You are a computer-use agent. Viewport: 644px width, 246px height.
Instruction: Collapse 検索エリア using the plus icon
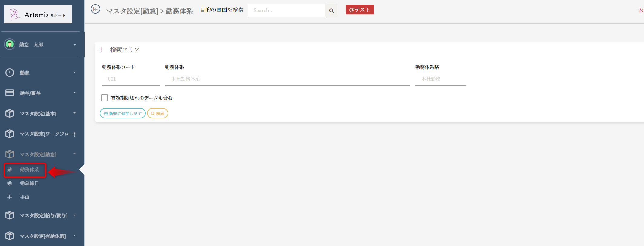pyautogui.click(x=101, y=50)
